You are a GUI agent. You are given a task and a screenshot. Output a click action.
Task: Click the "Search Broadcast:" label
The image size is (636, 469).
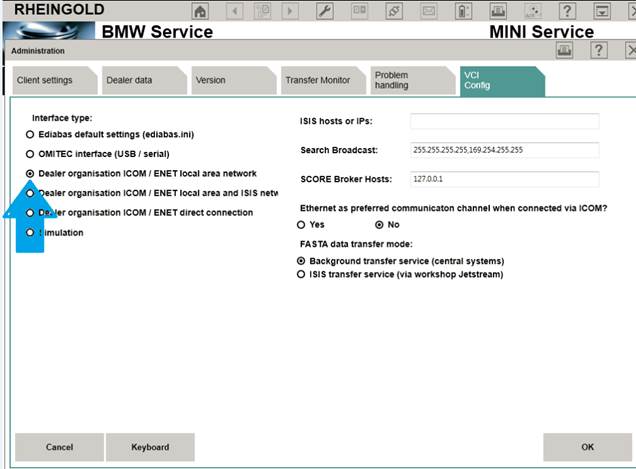(x=339, y=150)
